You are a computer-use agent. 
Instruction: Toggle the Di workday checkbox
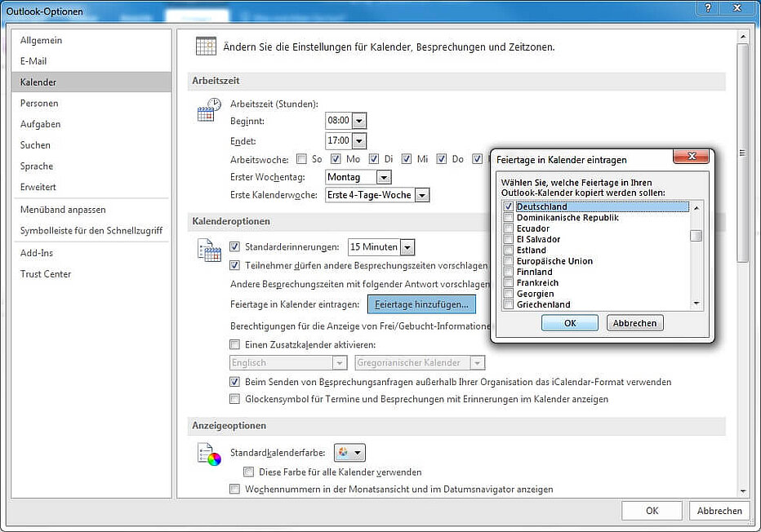[374, 158]
